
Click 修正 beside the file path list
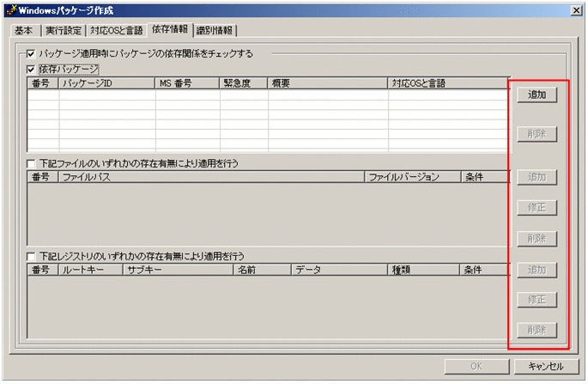(537, 208)
